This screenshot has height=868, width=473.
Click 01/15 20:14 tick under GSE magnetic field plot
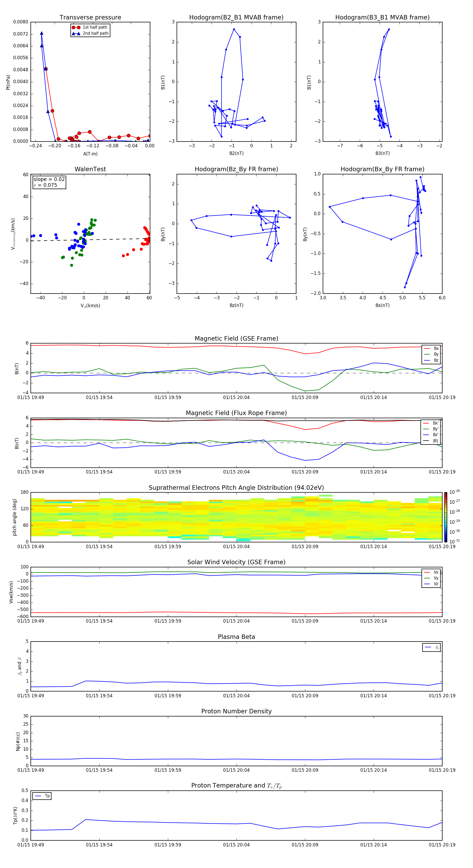click(373, 397)
